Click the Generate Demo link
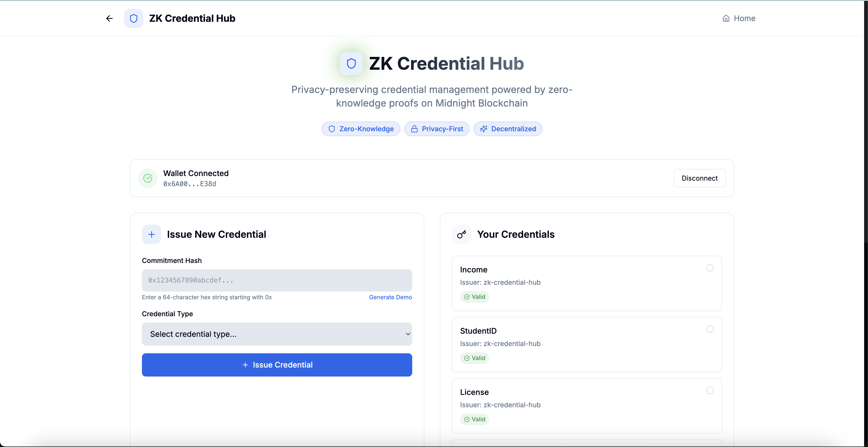Screen dimensions: 868x447 (390, 297)
